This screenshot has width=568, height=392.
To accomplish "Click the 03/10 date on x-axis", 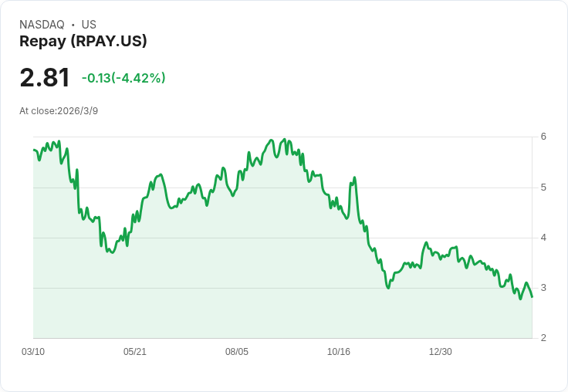I will 33,352.
